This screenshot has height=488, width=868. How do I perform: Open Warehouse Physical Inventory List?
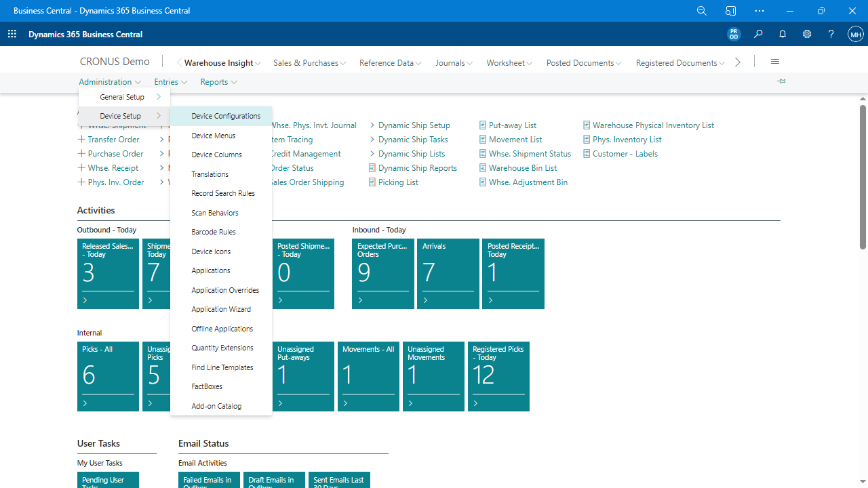pyautogui.click(x=653, y=125)
